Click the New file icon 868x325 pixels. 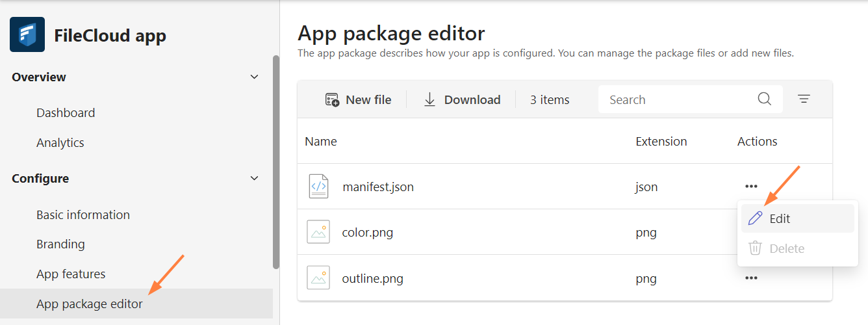[x=332, y=99]
